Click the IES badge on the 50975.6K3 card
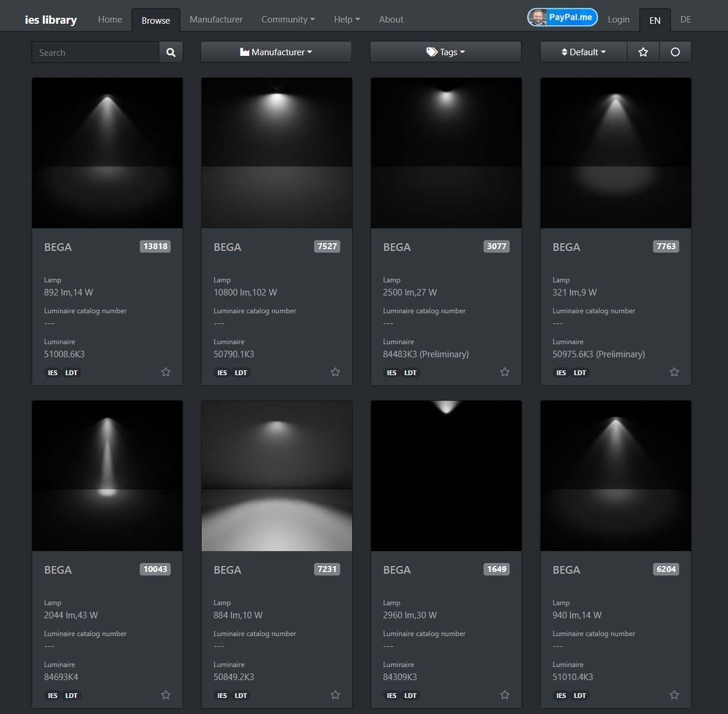This screenshot has width=728, height=714. click(561, 373)
